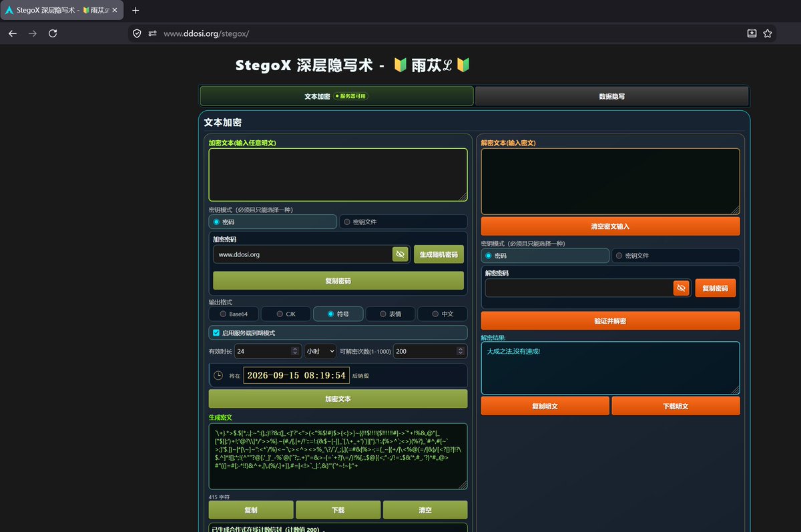Click the clock icon beside the expiry time
The image size is (801, 532).
point(218,375)
